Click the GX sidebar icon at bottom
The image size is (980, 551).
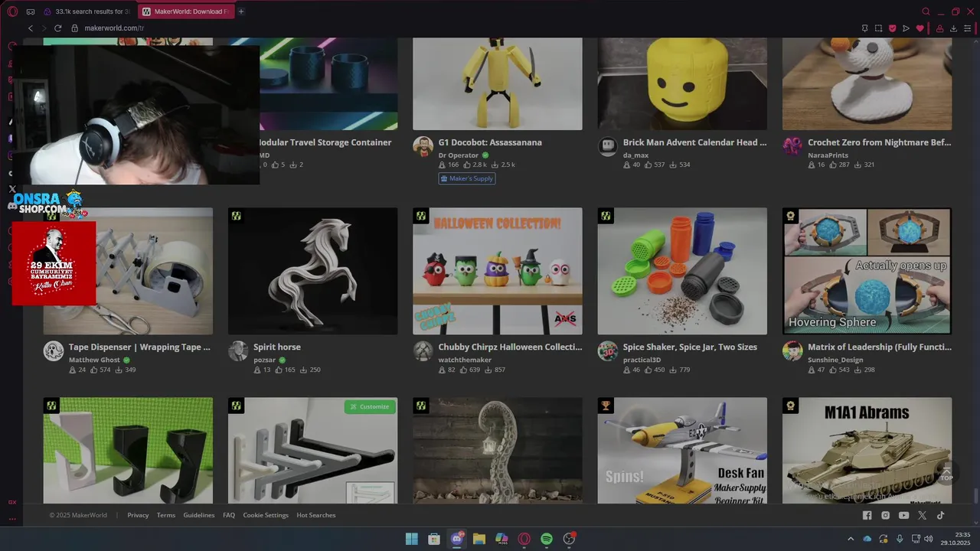pyautogui.click(x=12, y=502)
